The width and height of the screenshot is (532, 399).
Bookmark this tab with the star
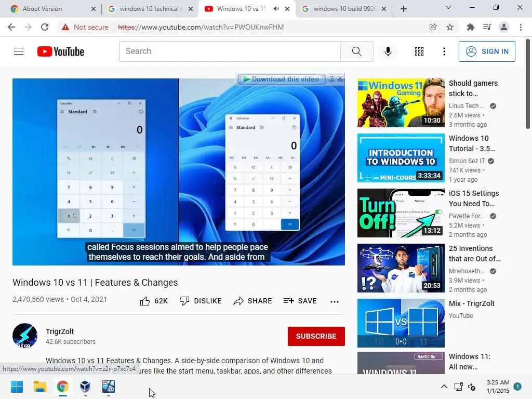point(450,27)
